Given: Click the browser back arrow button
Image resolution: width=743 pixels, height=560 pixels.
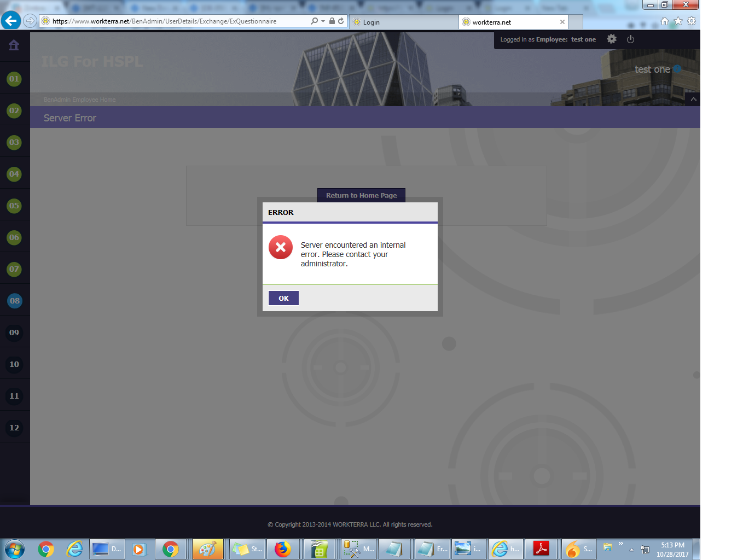Looking at the screenshot, I should [x=11, y=21].
